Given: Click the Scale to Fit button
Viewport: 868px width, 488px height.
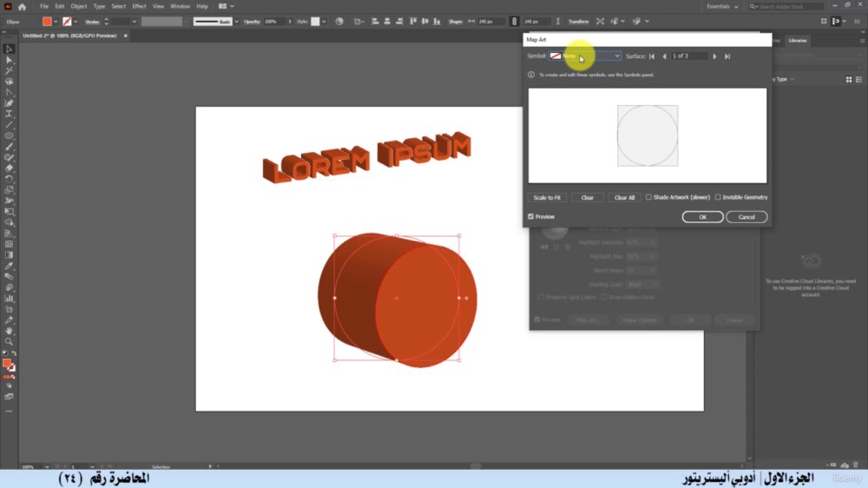Looking at the screenshot, I should click(547, 198).
